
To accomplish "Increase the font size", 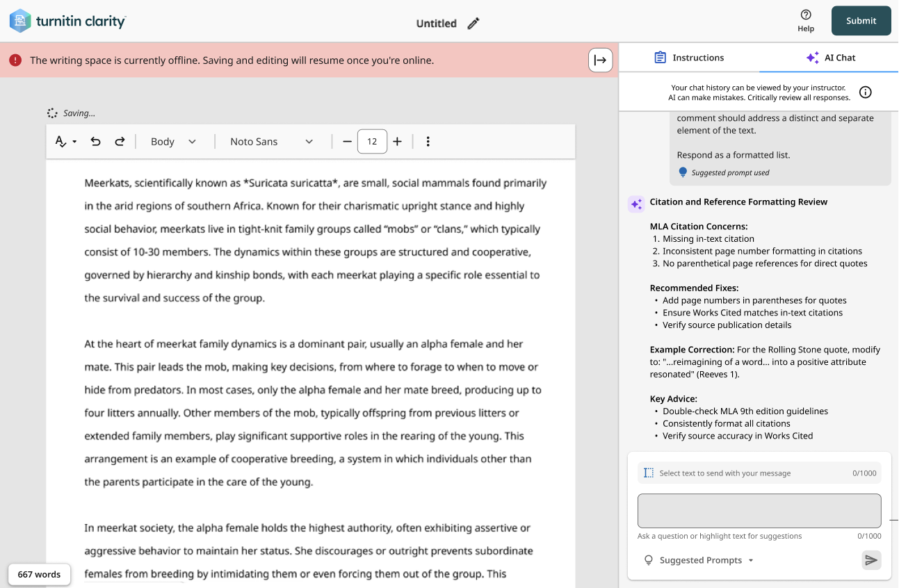I will pos(397,142).
